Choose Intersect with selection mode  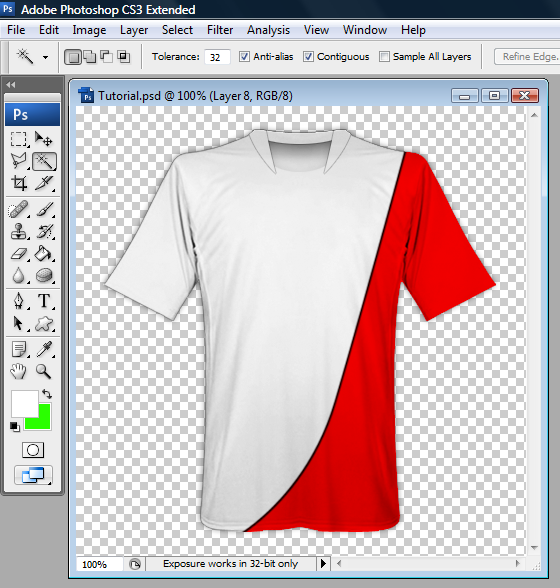point(123,57)
